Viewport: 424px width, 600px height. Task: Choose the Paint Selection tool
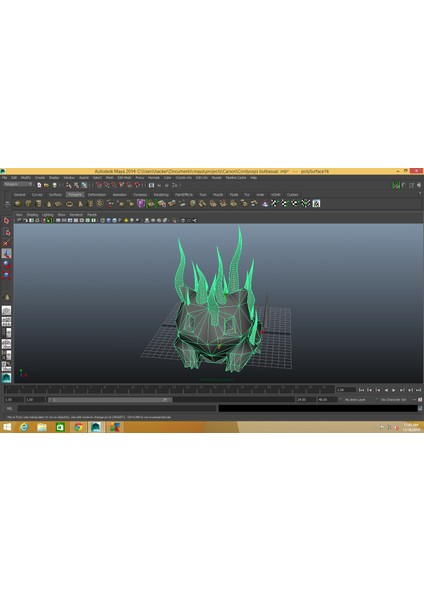tap(6, 243)
